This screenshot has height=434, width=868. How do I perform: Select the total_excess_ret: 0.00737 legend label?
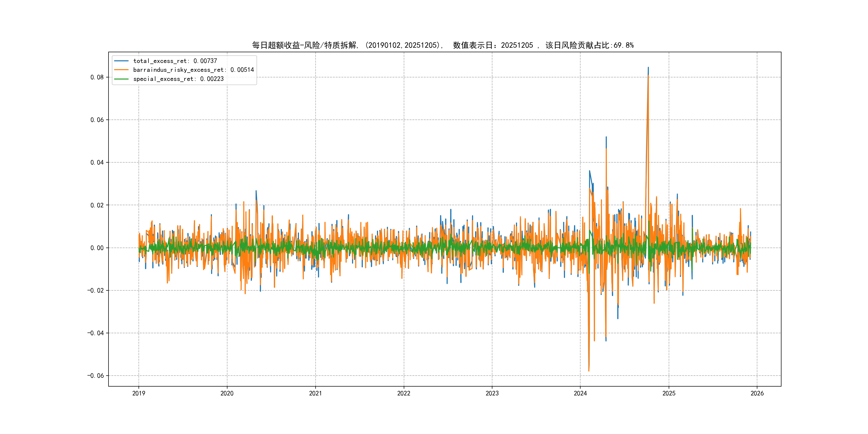(x=175, y=61)
